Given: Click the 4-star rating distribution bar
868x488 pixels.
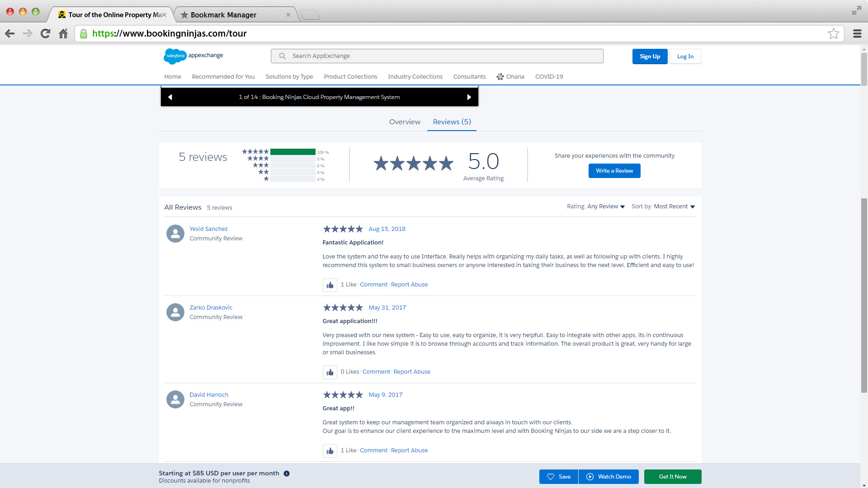Looking at the screenshot, I should 293,159.
